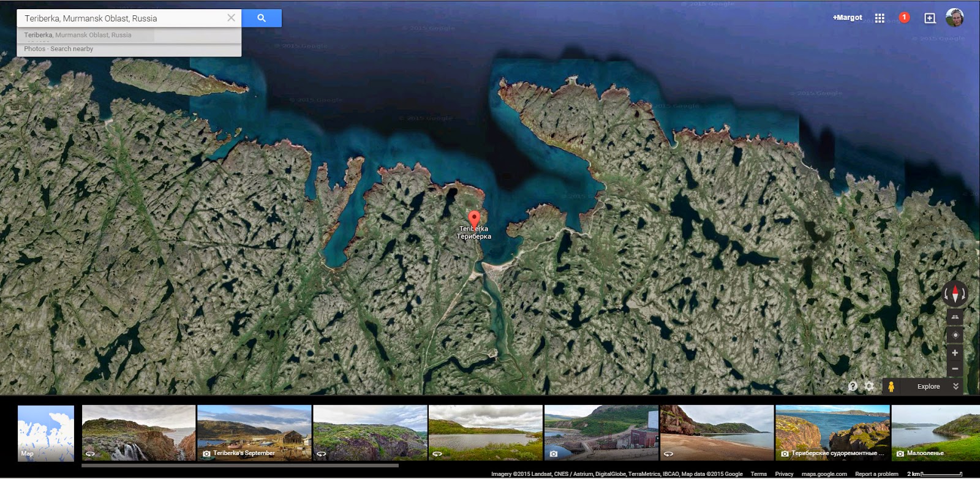The width and height of the screenshot is (980, 479).
Task: View the red notification badge
Action: point(904,17)
